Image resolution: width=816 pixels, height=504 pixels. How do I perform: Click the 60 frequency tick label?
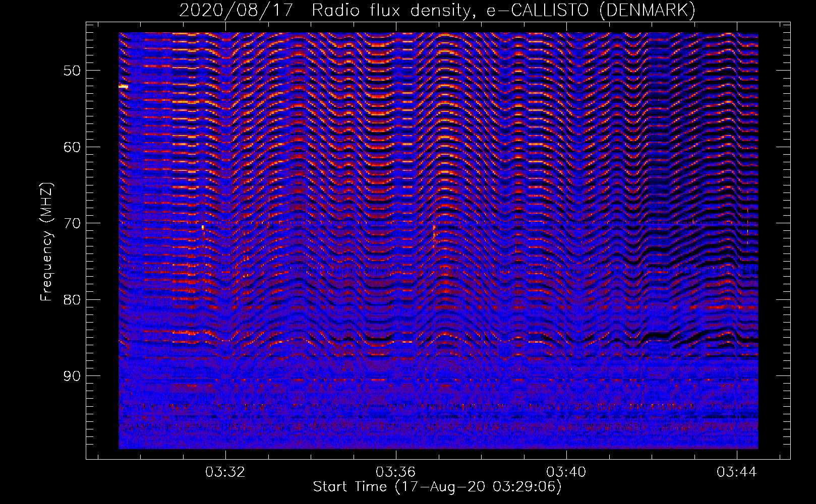pyautogui.click(x=72, y=147)
